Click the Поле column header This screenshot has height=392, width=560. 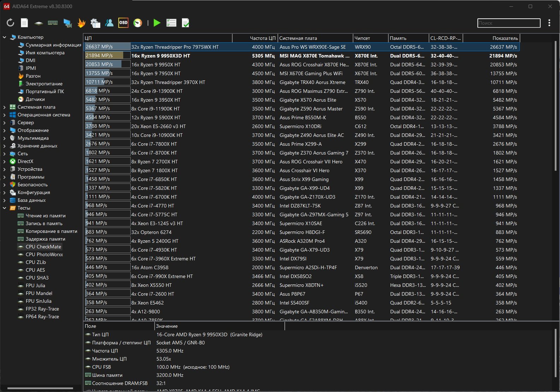point(119,326)
